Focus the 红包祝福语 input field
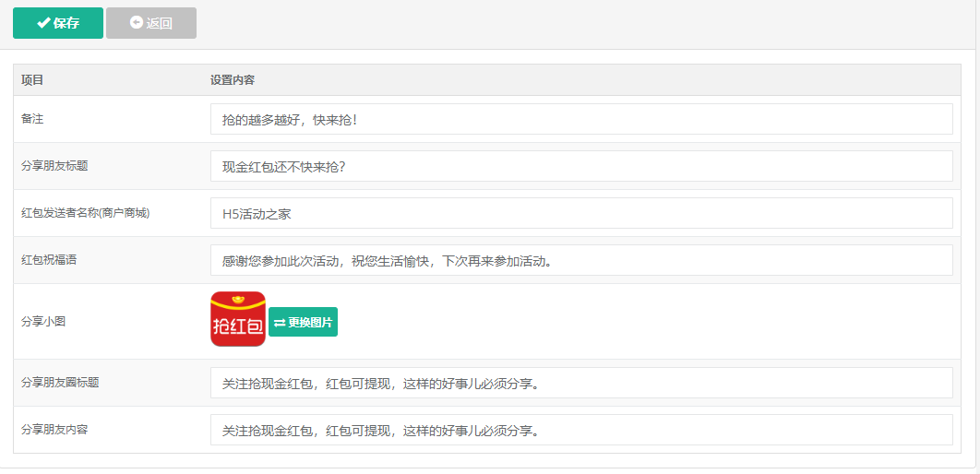Image resolution: width=980 pixels, height=474 pixels. point(581,260)
